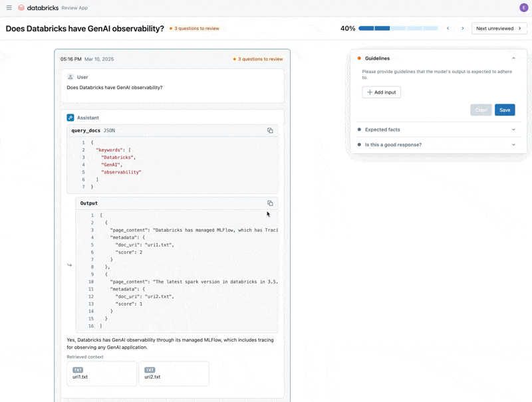Copy the query_docs JSON code

coord(270,131)
